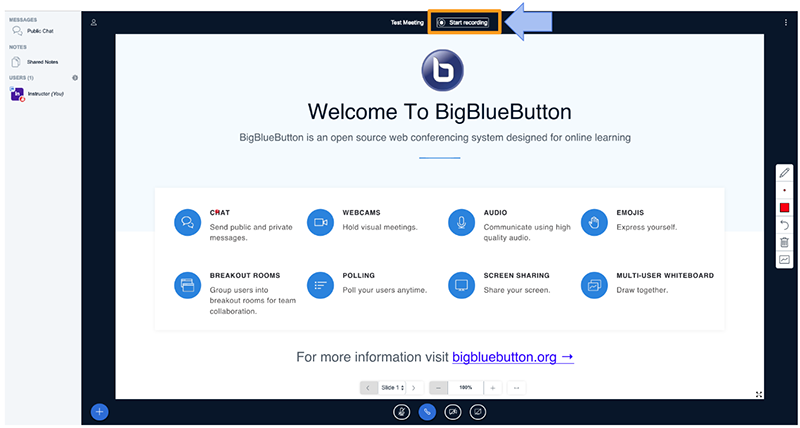This screenshot has width=800, height=428.
Task: Select the Instructor (You) user entry
Action: [37, 94]
